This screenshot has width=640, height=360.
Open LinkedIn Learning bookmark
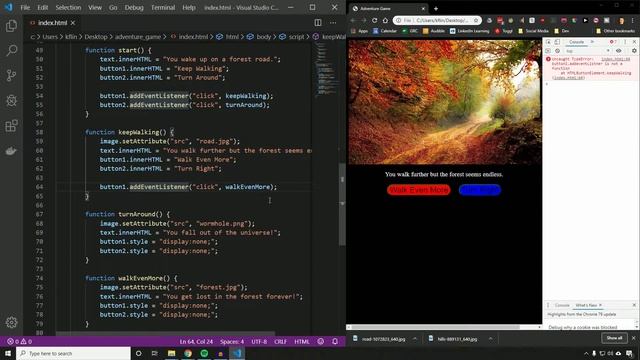469,31
